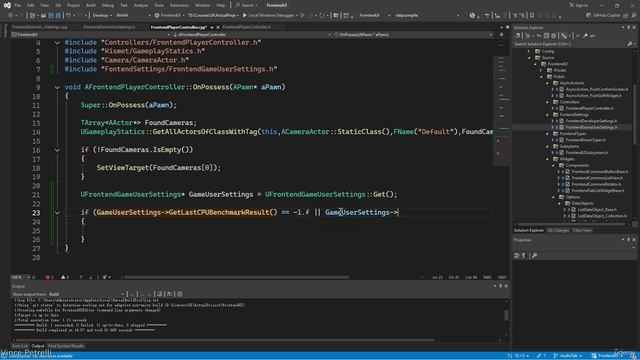Click Properties panel Property Pages wrench icon
This screenshot has height=360, width=640.
pos(534,256)
